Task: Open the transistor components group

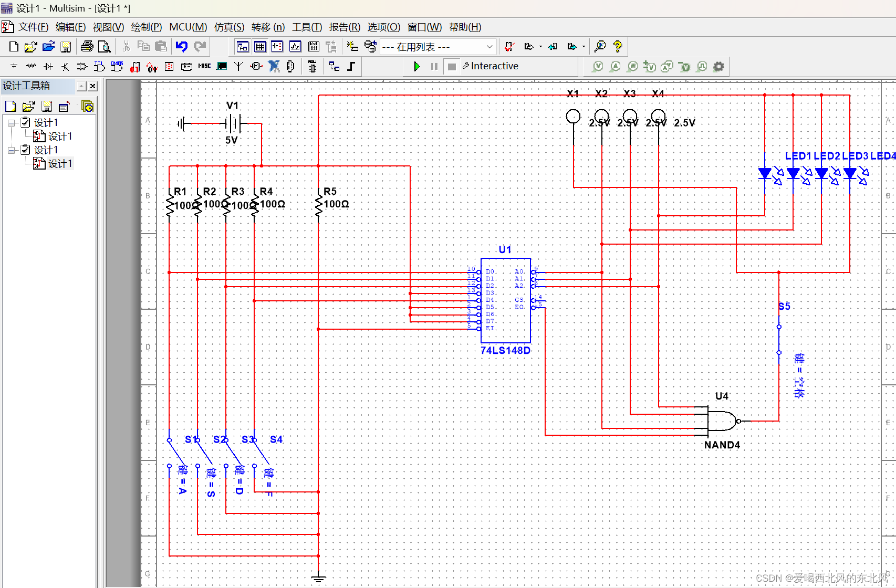Action: click(65, 66)
